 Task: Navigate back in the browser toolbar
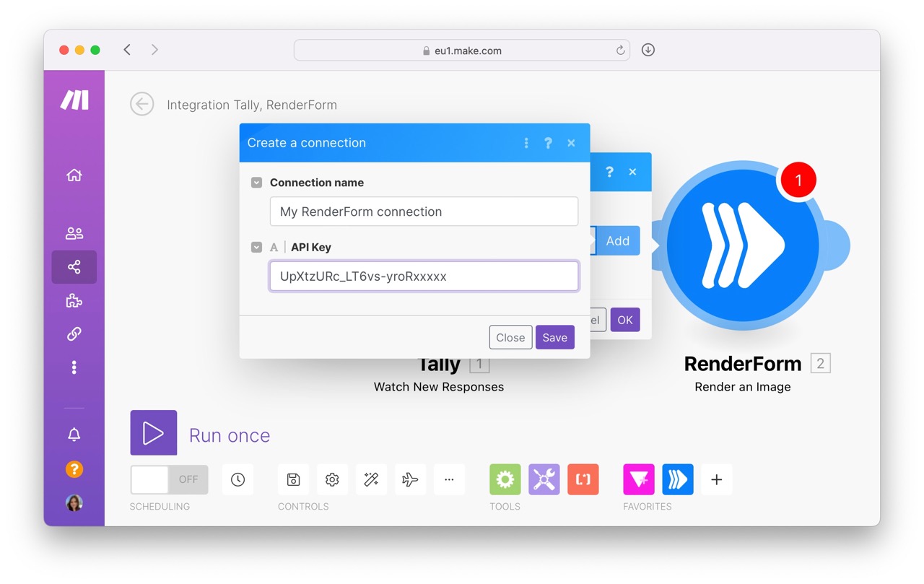tap(127, 50)
